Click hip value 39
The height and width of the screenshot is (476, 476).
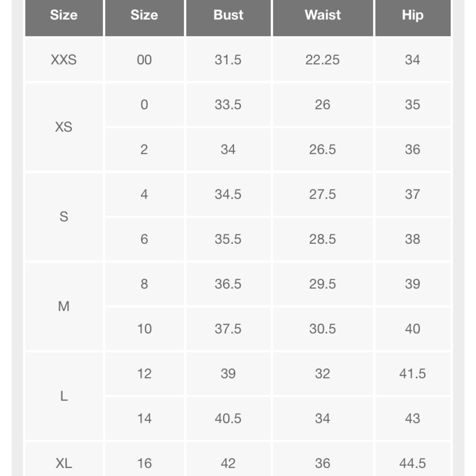(x=413, y=284)
